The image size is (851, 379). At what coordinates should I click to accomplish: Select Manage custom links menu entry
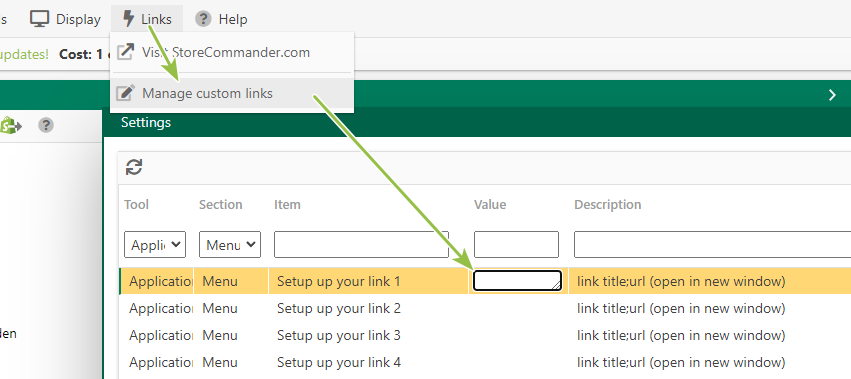tap(232, 93)
